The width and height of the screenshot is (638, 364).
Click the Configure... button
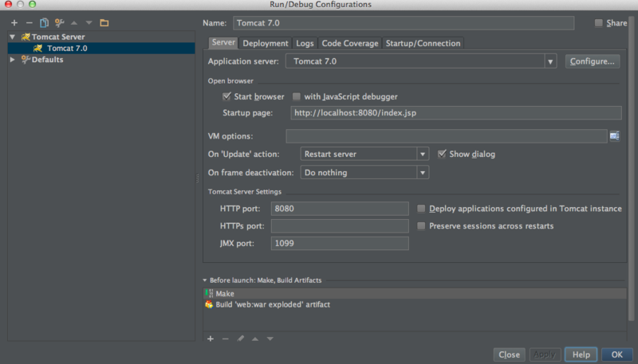click(x=592, y=61)
